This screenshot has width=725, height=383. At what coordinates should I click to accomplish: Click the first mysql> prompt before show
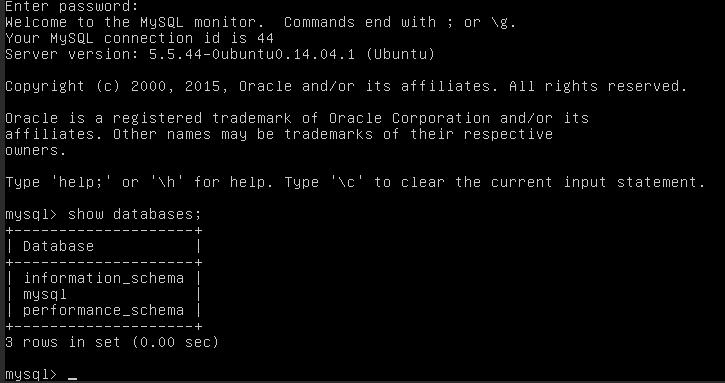click(31, 214)
